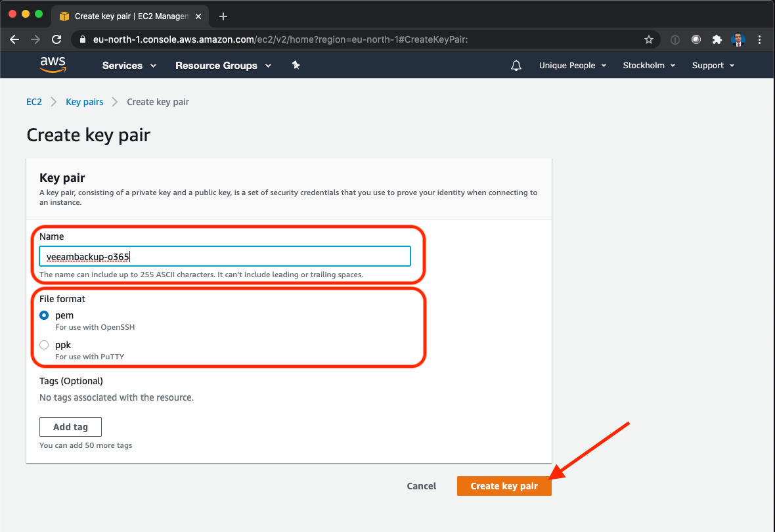Select the Create key pair browser tab

(x=131, y=16)
